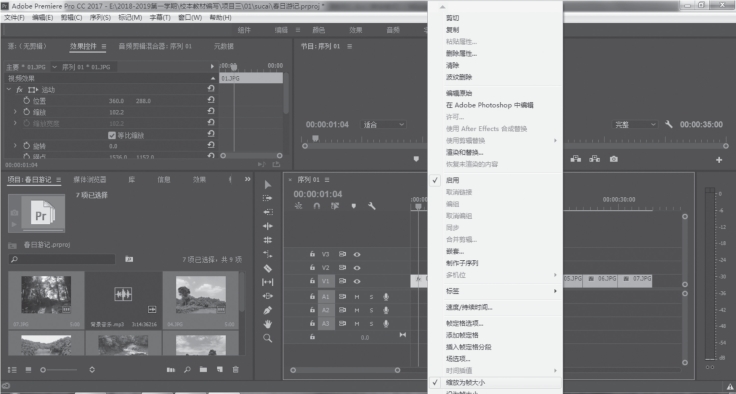Toggle V3 track output eye
This screenshot has width=736, height=394.
357,255
